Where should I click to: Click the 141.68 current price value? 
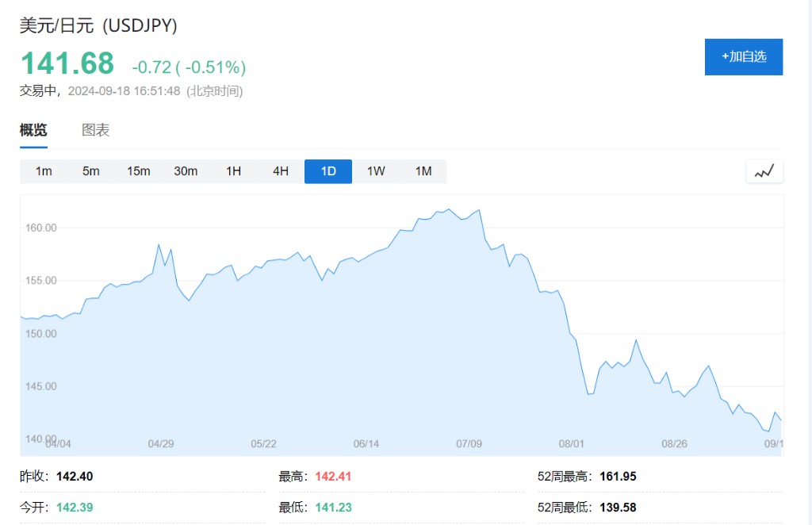[67, 63]
